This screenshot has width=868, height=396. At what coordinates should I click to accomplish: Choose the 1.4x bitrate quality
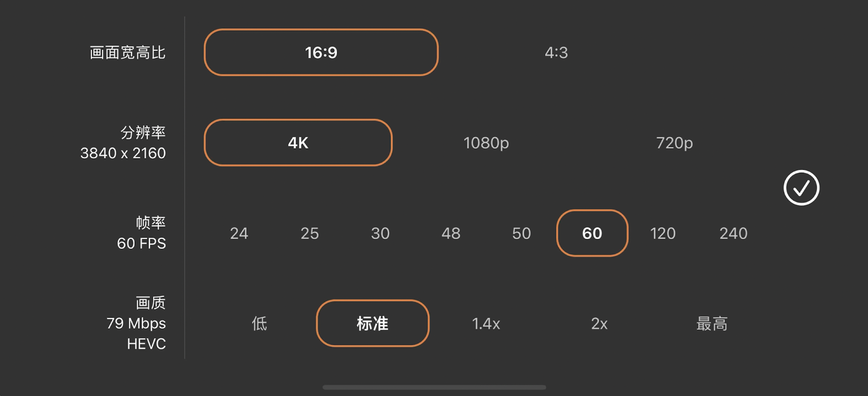click(x=486, y=324)
